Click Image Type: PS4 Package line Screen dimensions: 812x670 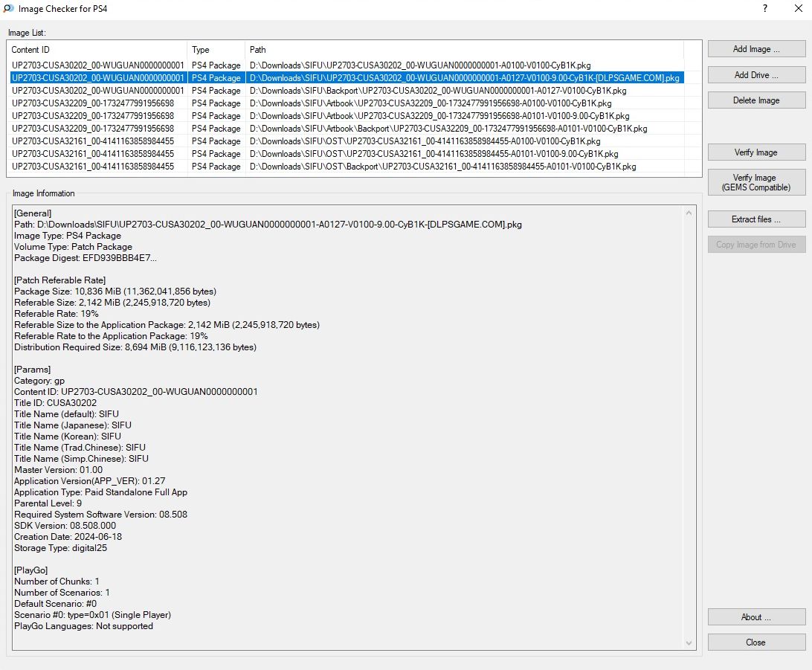68,236
